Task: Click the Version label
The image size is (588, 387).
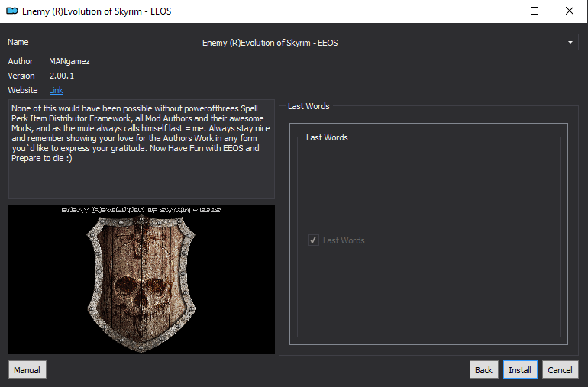Action: pyautogui.click(x=21, y=76)
